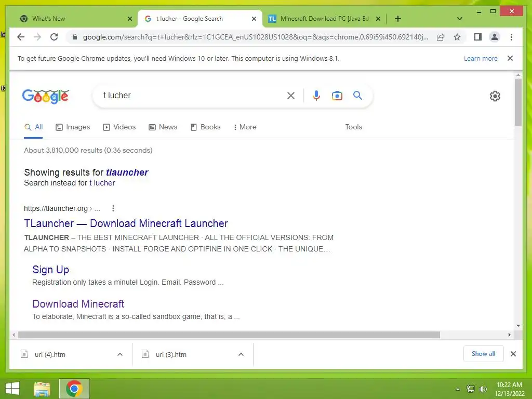Click the Chrome taskbar icon
Screen dimensions: 532x399
[74, 389]
